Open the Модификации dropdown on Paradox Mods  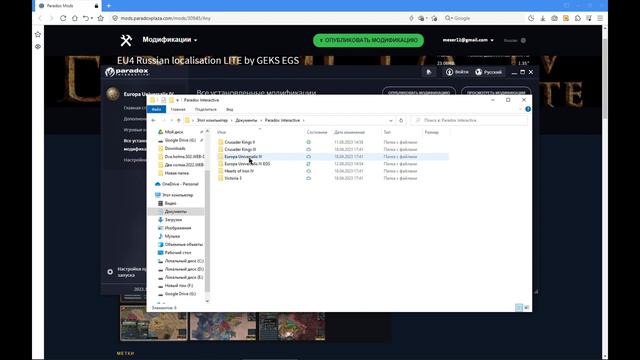[170, 40]
